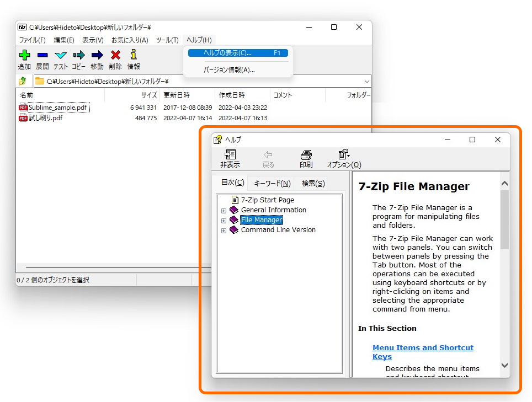Click the Help window title bar icon
The width and height of the screenshot is (532, 402).
217,140
